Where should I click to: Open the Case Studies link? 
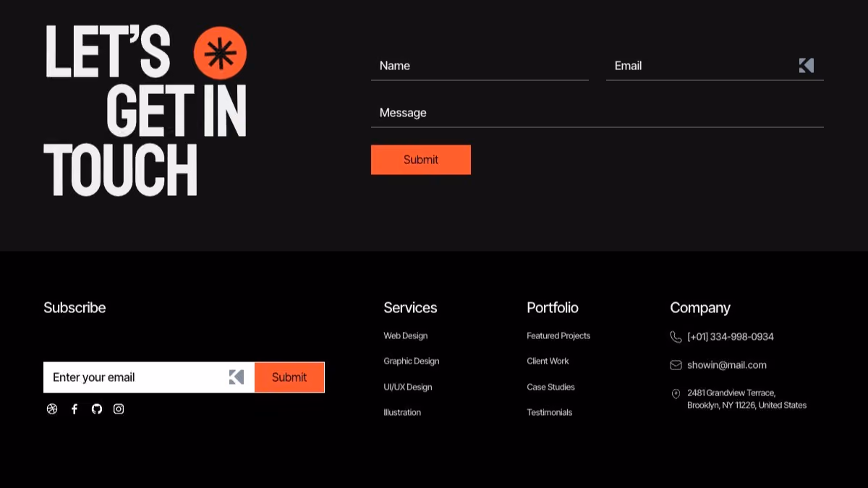tap(550, 387)
